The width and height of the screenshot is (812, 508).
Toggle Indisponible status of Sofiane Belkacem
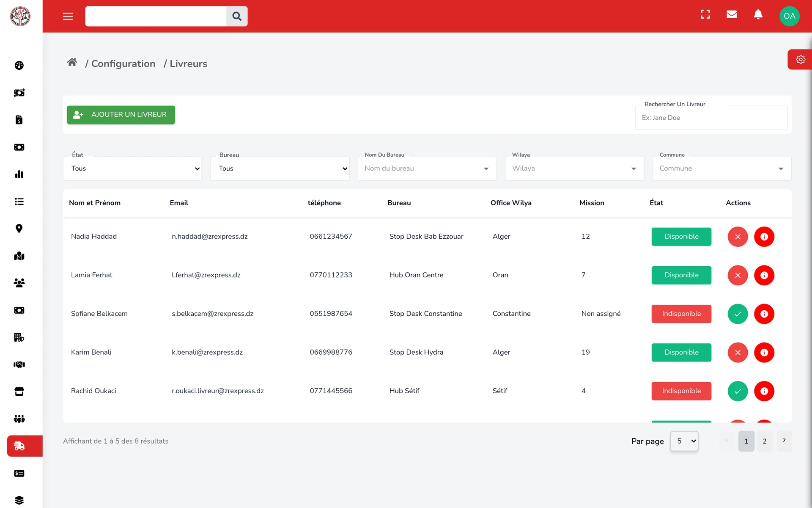[681, 314]
